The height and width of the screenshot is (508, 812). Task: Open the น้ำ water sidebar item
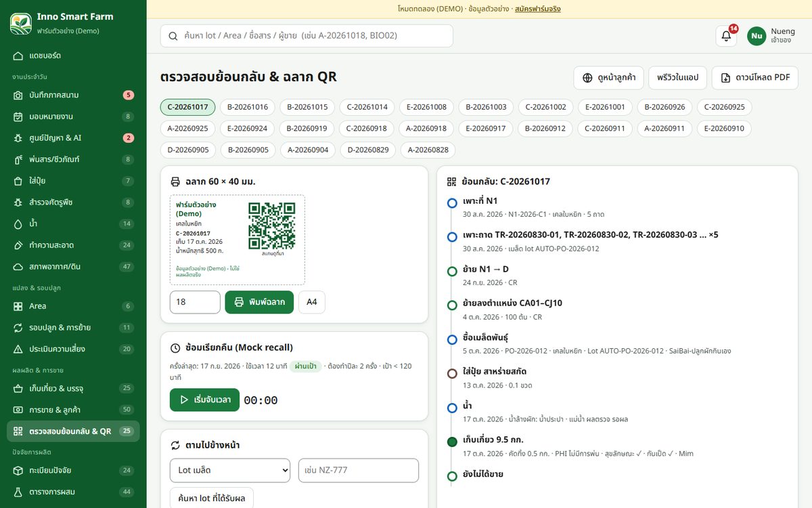point(73,224)
